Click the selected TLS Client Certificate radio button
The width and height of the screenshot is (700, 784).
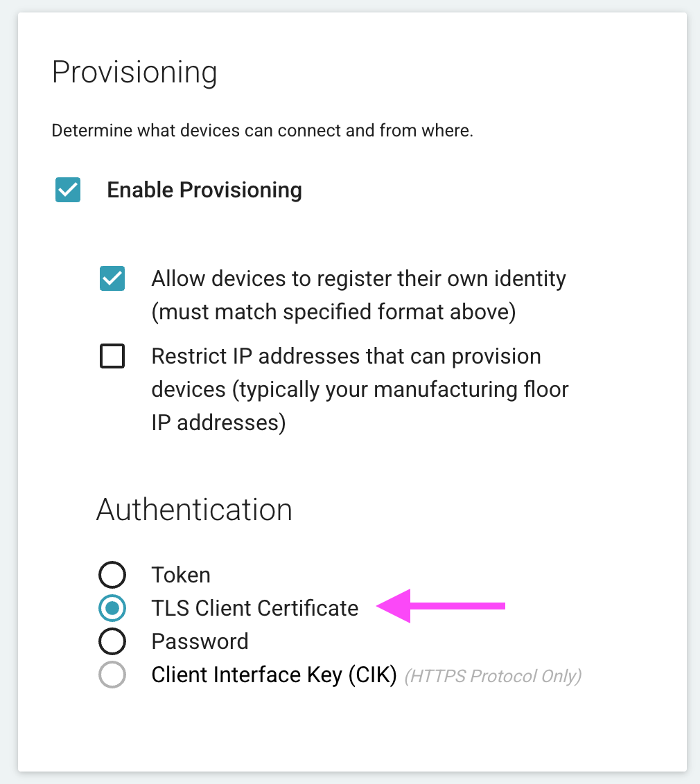(112, 608)
